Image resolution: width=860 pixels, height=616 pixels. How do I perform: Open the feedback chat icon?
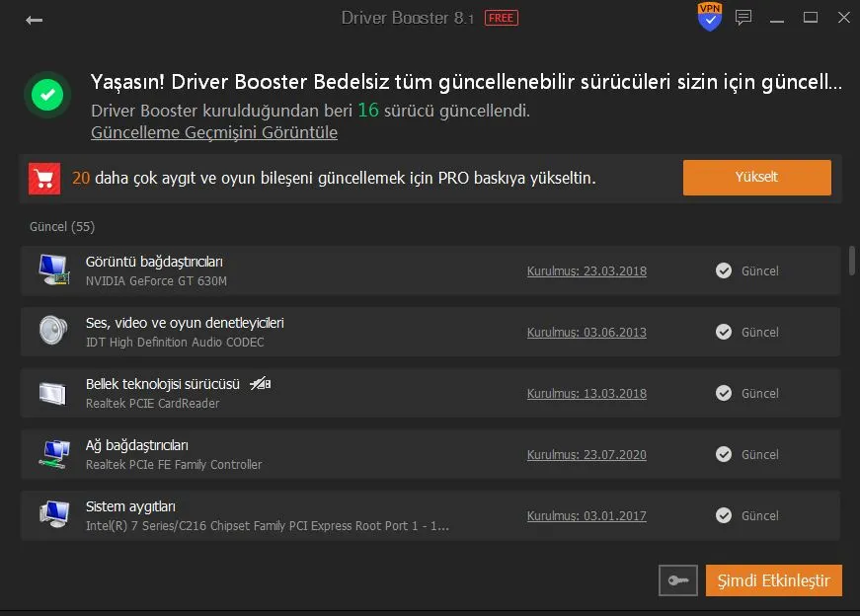[x=744, y=18]
